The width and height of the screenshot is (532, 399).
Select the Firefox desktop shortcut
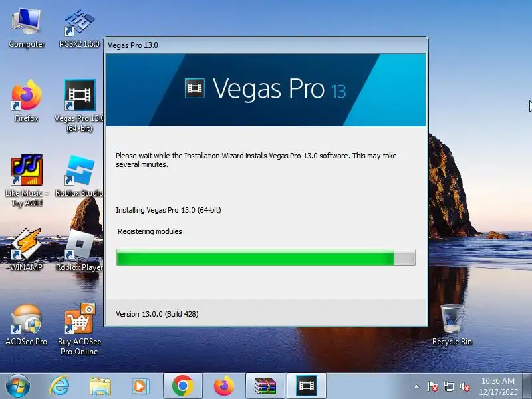tap(27, 101)
